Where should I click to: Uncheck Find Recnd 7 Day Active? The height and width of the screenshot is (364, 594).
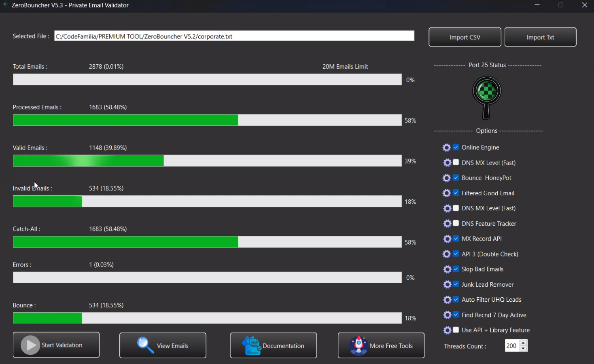456,315
